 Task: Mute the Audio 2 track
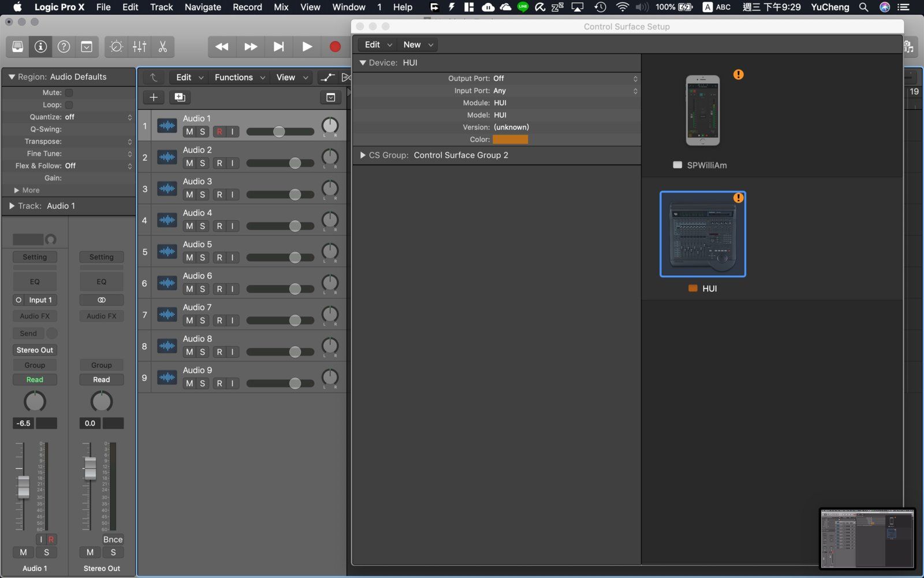coord(189,163)
